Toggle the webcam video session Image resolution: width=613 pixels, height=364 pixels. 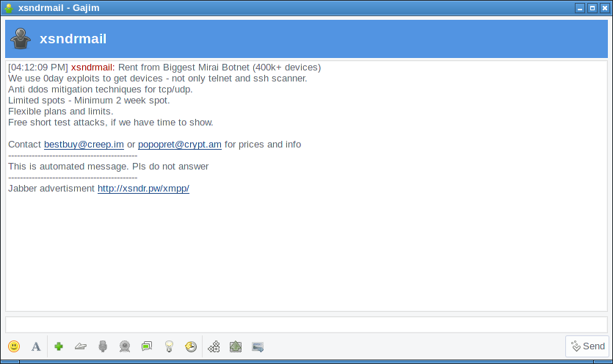pyautogui.click(x=125, y=346)
